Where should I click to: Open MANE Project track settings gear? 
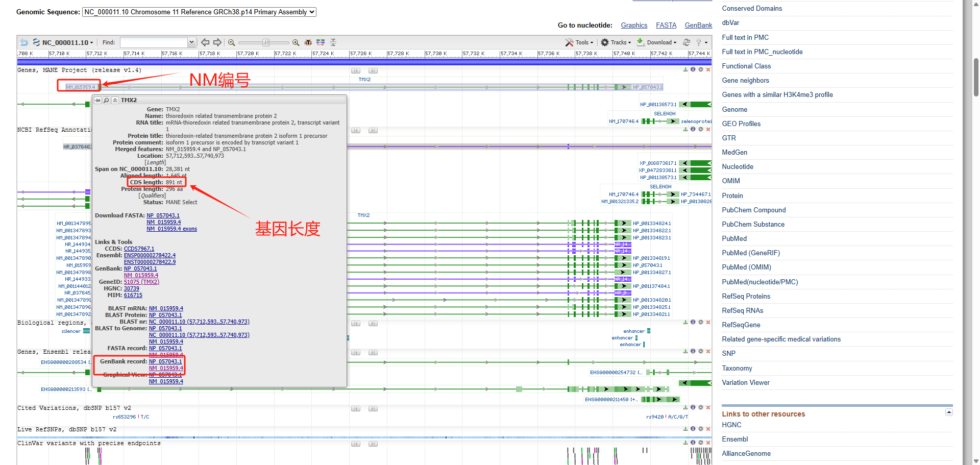tap(701, 69)
